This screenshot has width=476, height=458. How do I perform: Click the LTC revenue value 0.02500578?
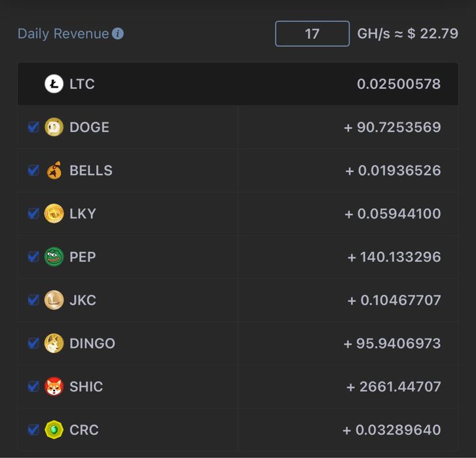point(399,84)
